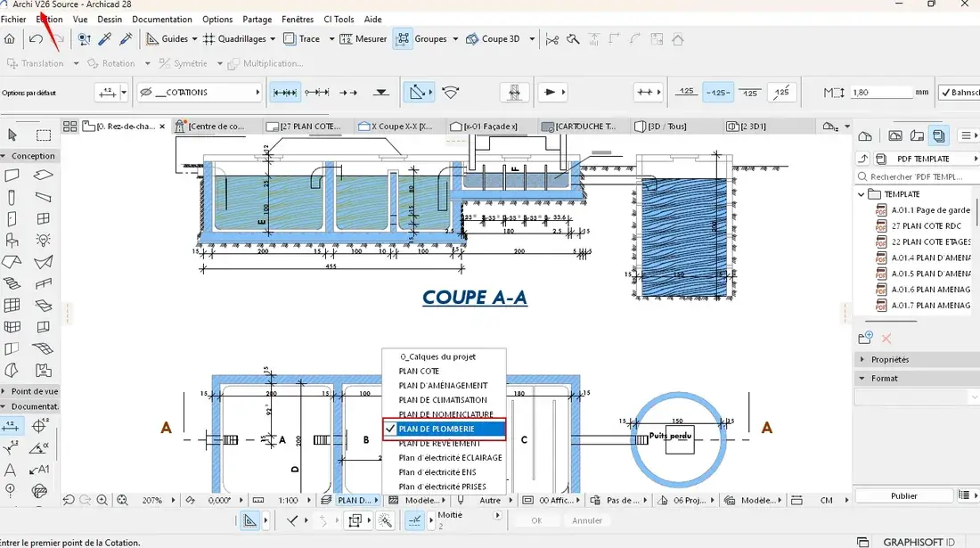Select the Text tool in toolbox

point(11,470)
